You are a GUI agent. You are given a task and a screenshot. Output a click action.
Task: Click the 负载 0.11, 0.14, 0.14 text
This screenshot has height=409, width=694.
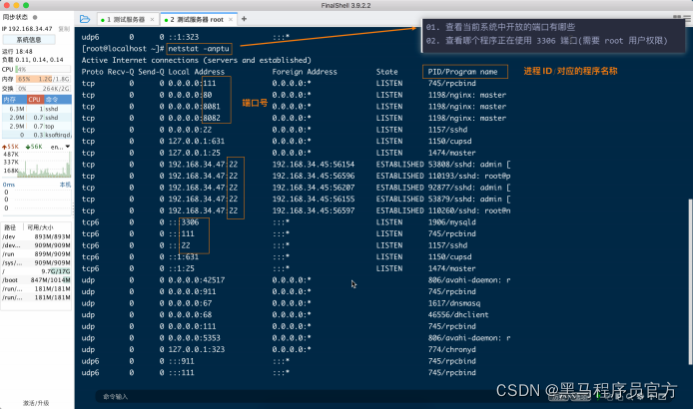[32, 60]
